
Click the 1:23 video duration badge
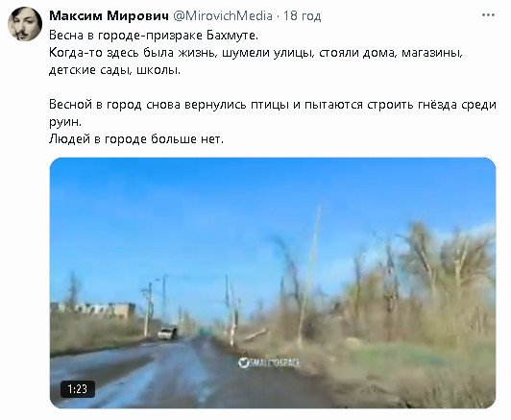point(78,389)
